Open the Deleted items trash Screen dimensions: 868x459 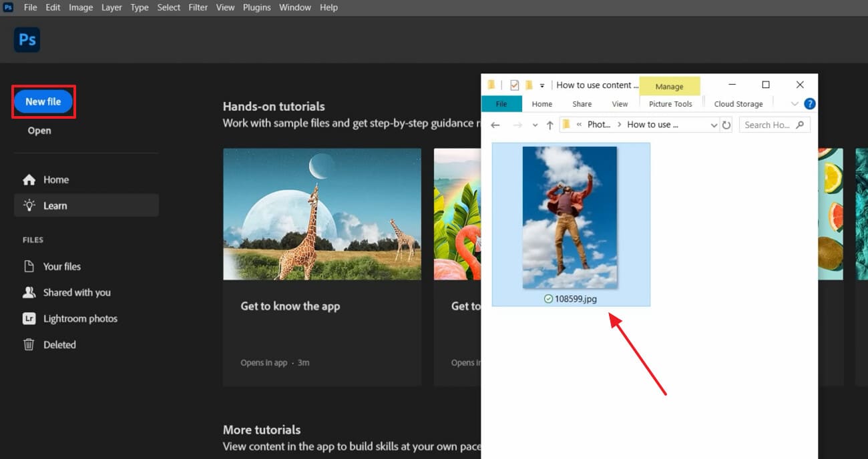(61, 344)
